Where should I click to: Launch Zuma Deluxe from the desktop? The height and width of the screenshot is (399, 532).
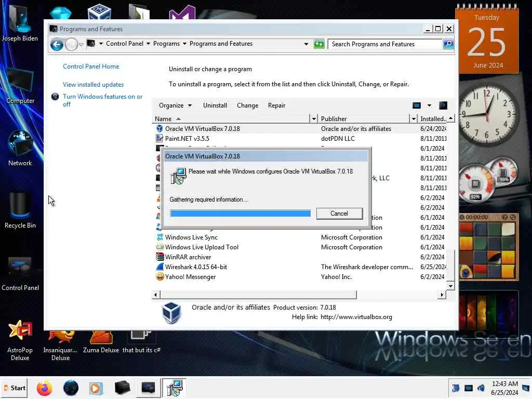point(101,341)
